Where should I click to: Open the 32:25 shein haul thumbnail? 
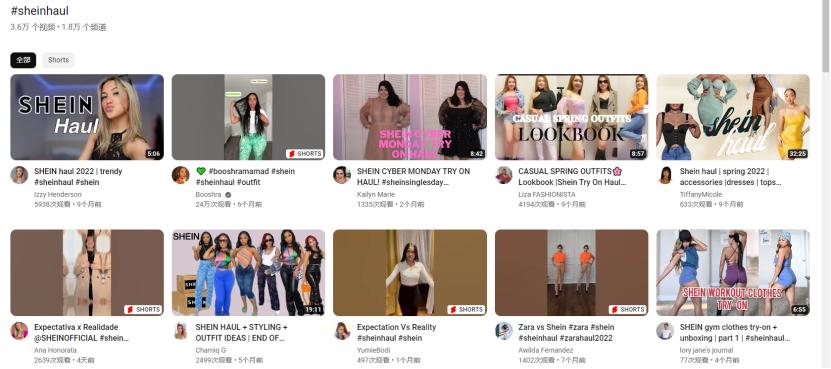pos(733,117)
